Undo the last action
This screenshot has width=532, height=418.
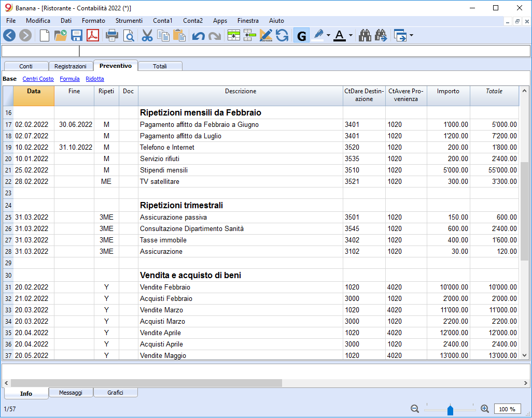tap(198, 36)
